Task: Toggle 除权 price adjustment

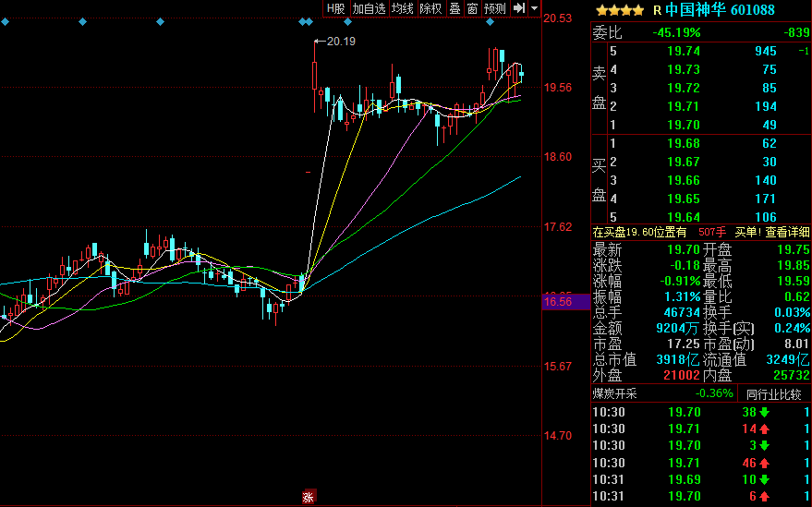Action: 430,8
